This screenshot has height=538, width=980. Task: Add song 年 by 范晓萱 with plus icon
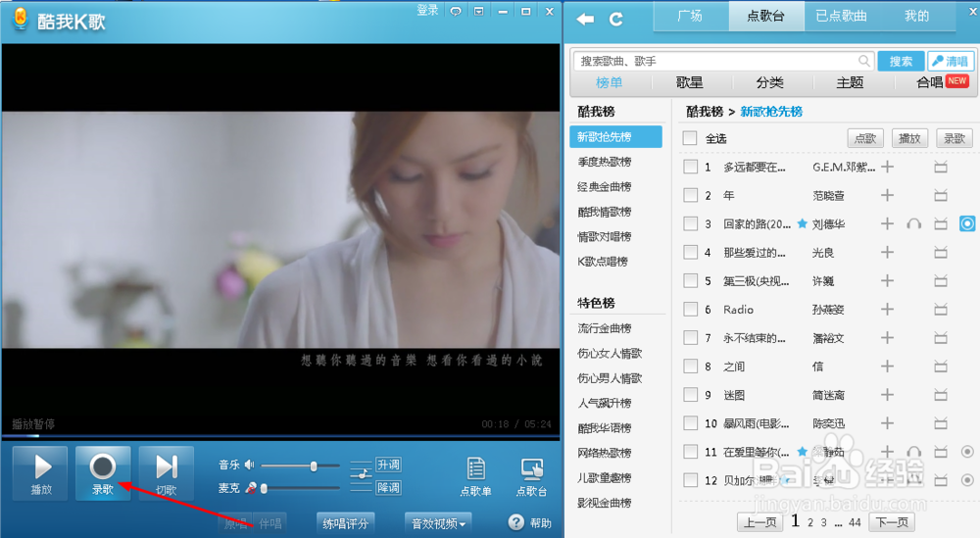(x=887, y=196)
